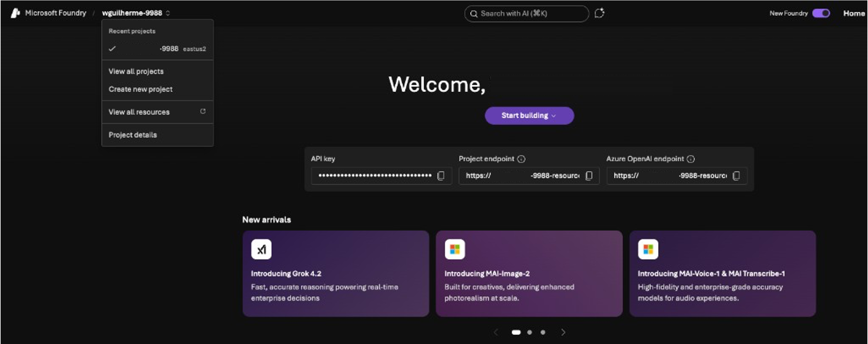This screenshot has width=868, height=344.
Task: Copy the Azure OpenAI endpoint URL
Action: click(736, 176)
